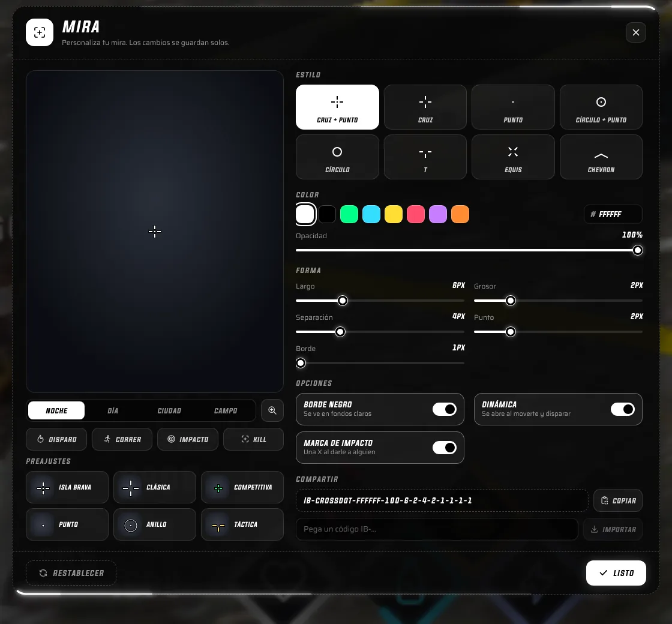Click the Grosor slider handle
672x624 pixels.
[511, 301]
